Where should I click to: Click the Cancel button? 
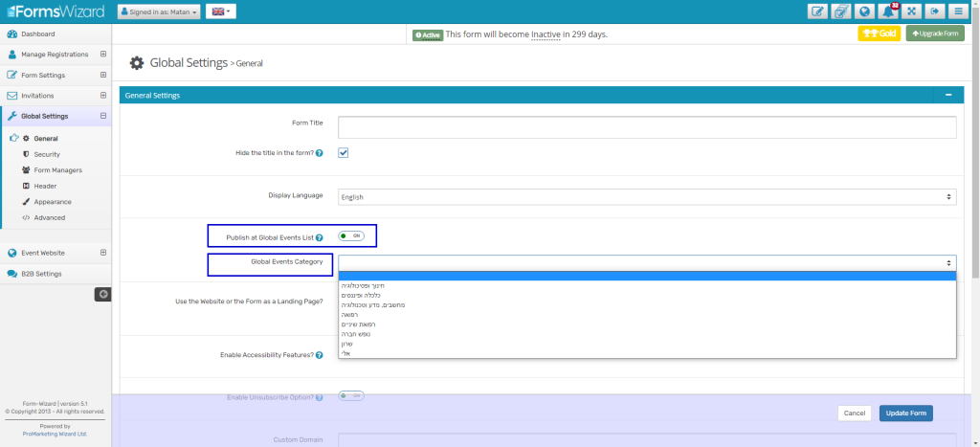854,413
